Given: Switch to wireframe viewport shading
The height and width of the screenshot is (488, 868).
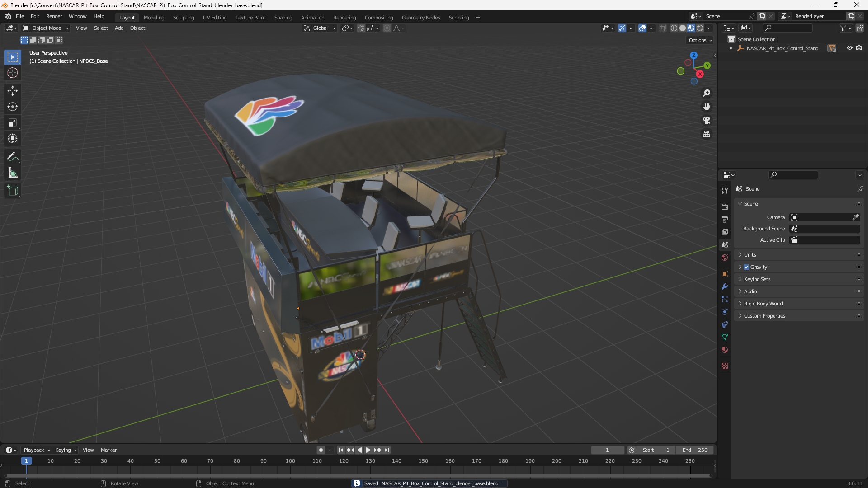Looking at the screenshot, I should click(x=674, y=28).
